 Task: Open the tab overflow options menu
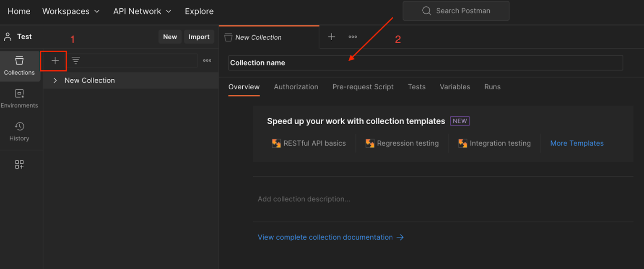[353, 37]
